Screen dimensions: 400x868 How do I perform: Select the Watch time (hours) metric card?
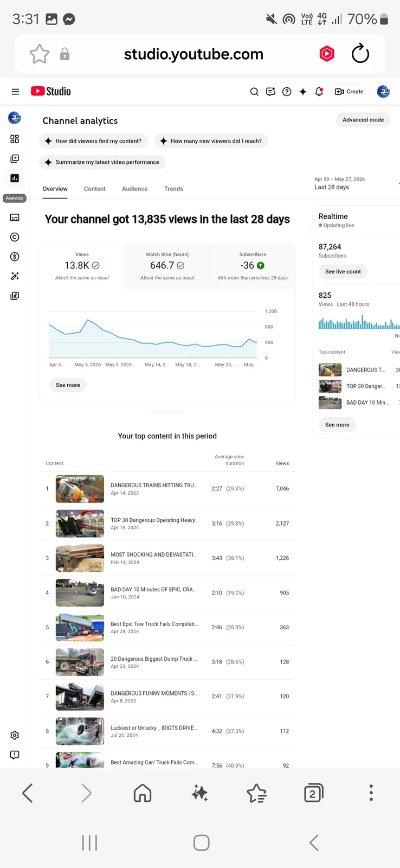pyautogui.click(x=167, y=266)
